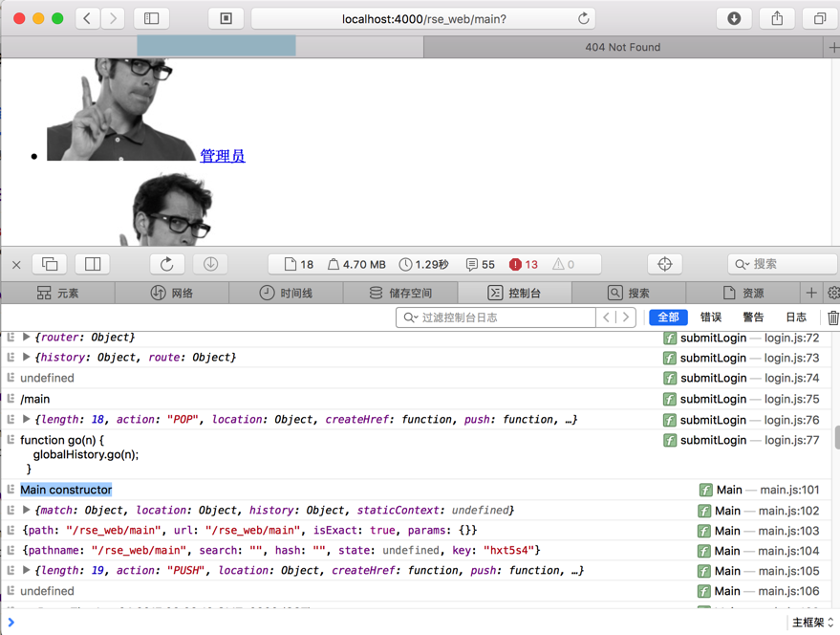Click the 0 warnings indicator
Viewport: 840px width, 635px height.
(x=564, y=264)
